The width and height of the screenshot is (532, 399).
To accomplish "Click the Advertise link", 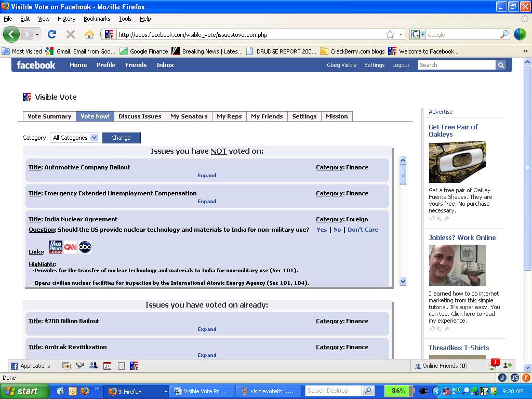I will pyautogui.click(x=441, y=112).
